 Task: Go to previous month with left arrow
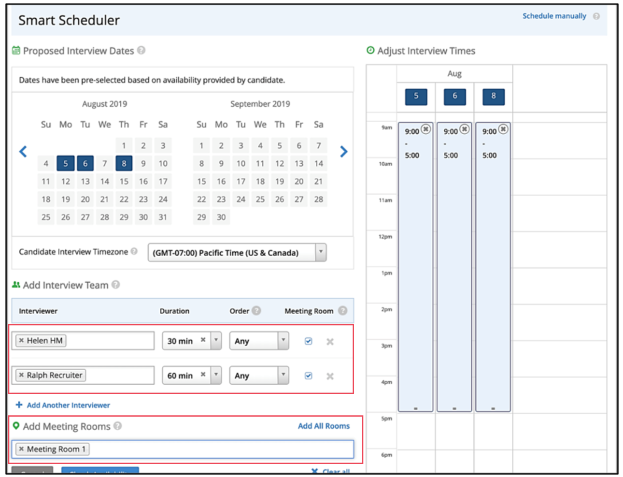23,151
